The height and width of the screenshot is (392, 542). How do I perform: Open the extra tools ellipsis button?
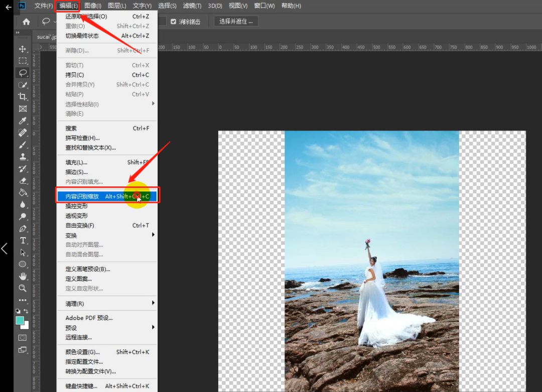(23, 300)
